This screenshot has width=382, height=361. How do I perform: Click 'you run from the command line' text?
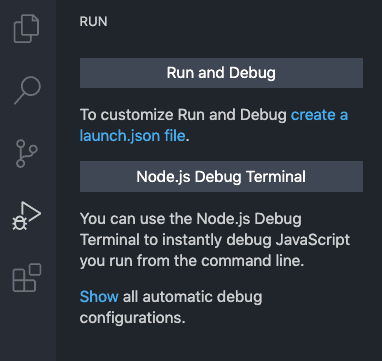pyautogui.click(x=192, y=261)
